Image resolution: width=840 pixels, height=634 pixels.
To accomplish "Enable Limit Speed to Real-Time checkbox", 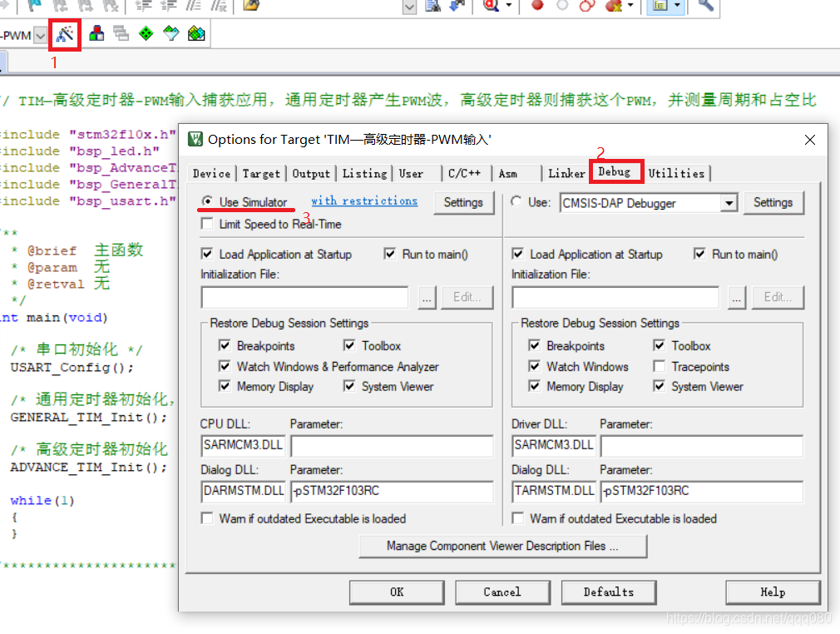I will (207, 224).
